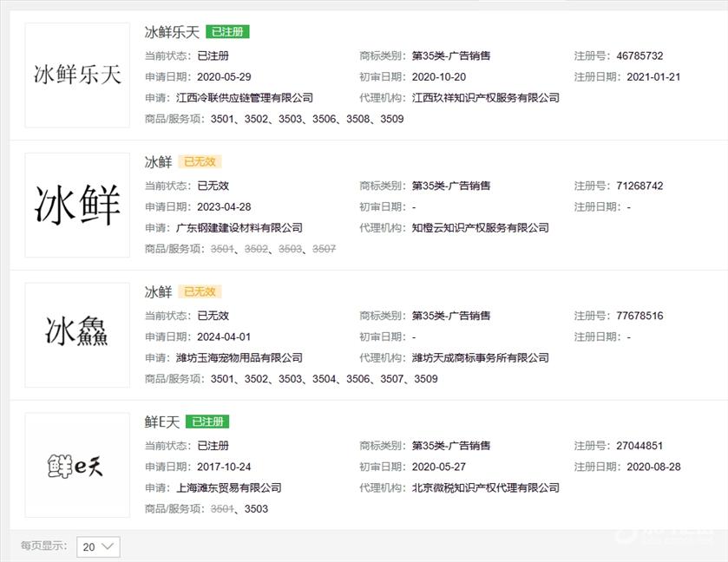Open applicant 广东钢建建设材料有限公司
Viewport: 728px width, 562px height.
(250, 228)
